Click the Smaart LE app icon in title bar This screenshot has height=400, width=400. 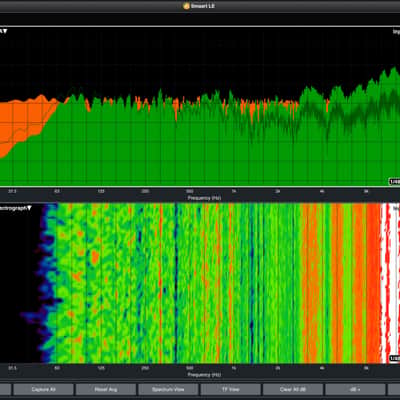tap(186, 6)
